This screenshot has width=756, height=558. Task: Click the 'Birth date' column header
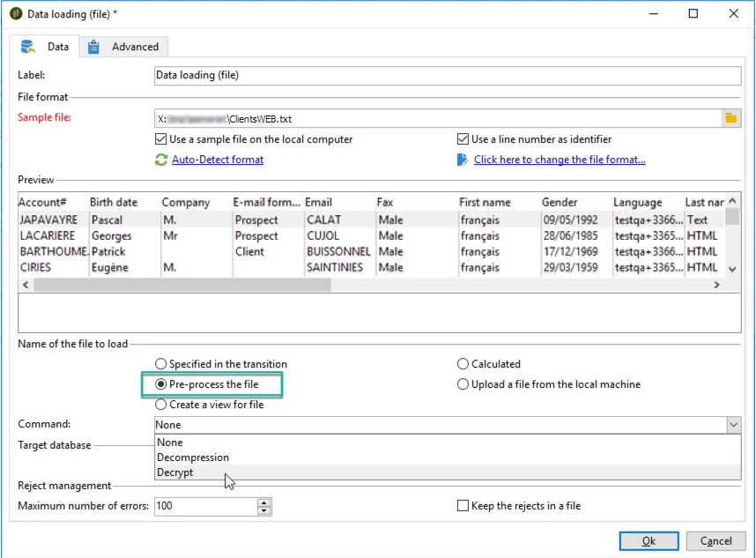124,202
